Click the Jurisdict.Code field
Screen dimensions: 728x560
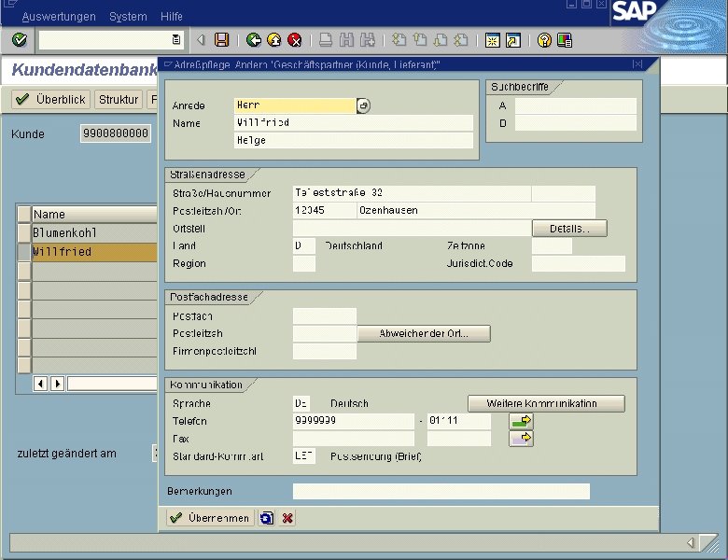tap(579, 263)
